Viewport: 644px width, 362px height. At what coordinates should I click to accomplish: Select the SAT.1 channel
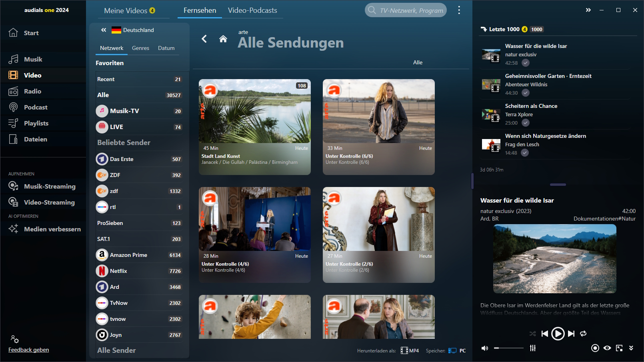139,239
